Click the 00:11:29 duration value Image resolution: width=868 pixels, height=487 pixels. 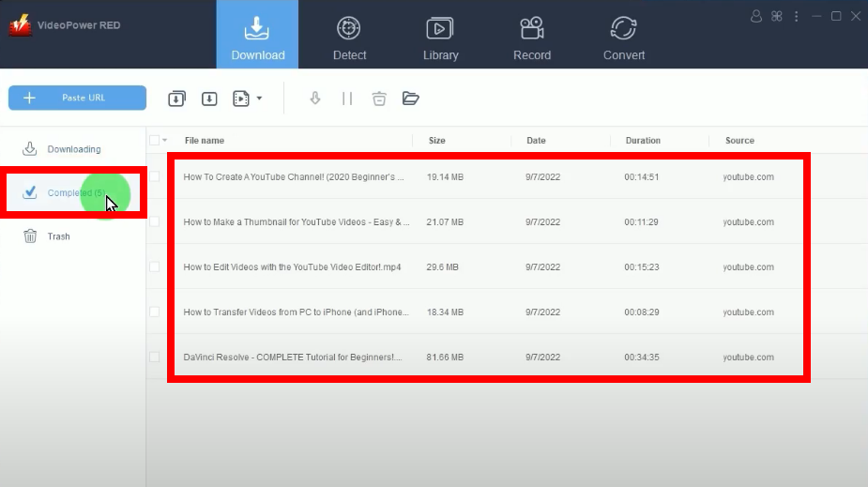(642, 221)
